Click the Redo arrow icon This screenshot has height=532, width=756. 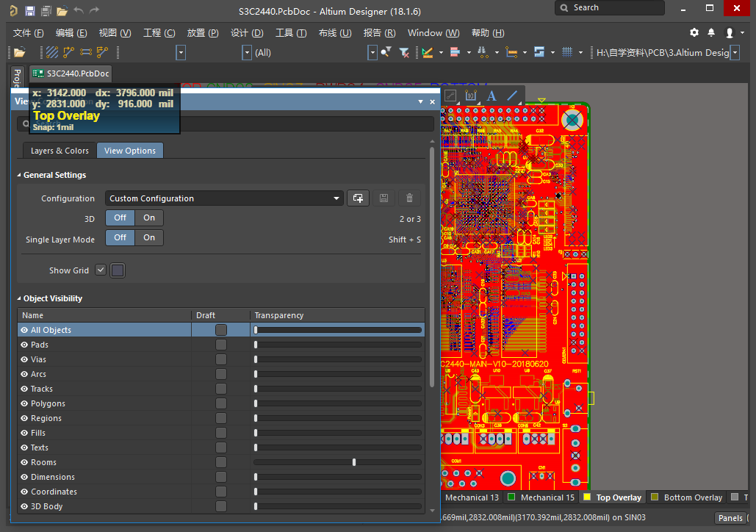[x=95, y=10]
